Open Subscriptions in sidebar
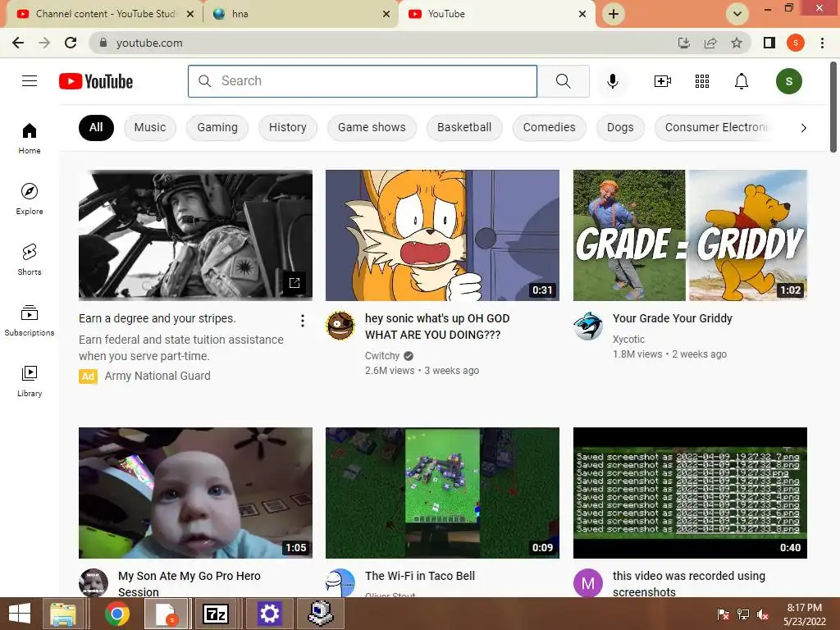The width and height of the screenshot is (840, 630). pos(30,321)
